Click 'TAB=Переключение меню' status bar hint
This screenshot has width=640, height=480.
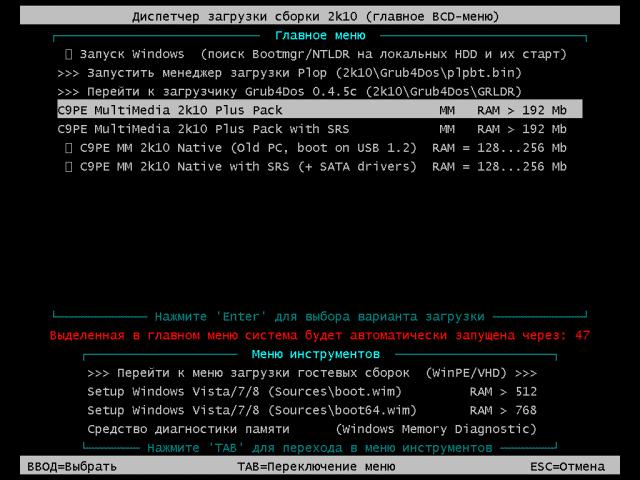316,467
